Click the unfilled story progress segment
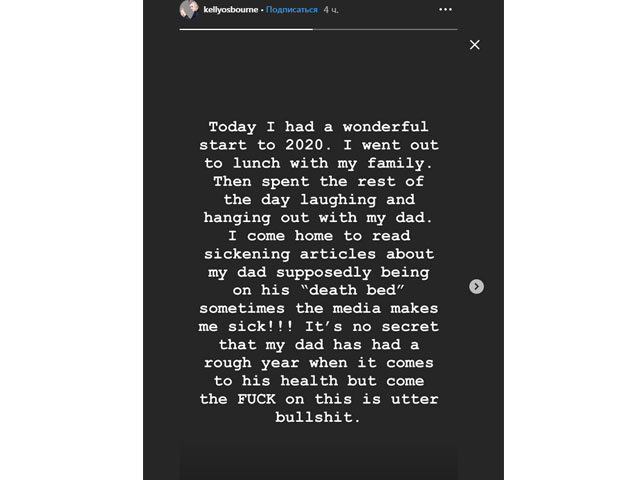 [385, 29]
